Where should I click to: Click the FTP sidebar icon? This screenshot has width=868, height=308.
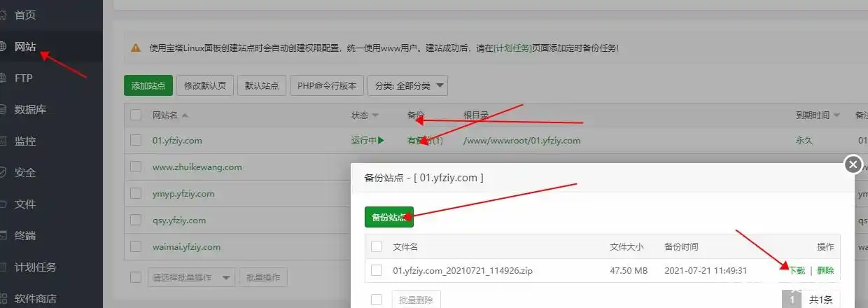coord(3,78)
